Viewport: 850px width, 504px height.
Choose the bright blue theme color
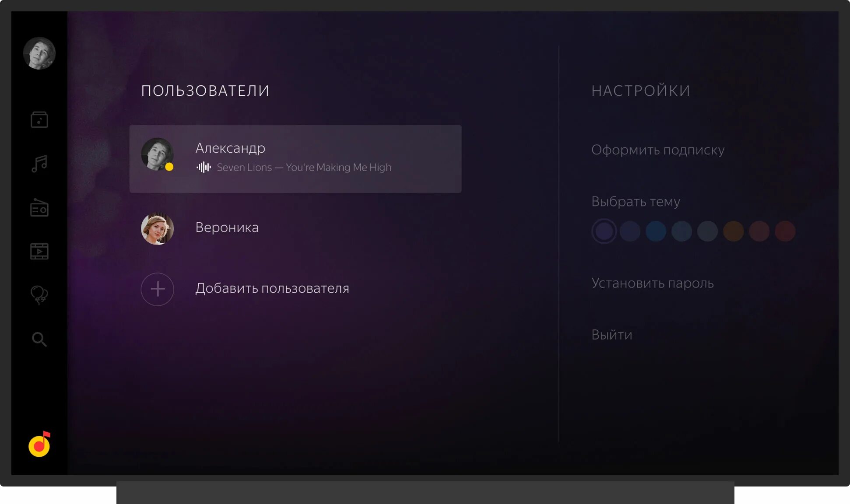coord(656,231)
